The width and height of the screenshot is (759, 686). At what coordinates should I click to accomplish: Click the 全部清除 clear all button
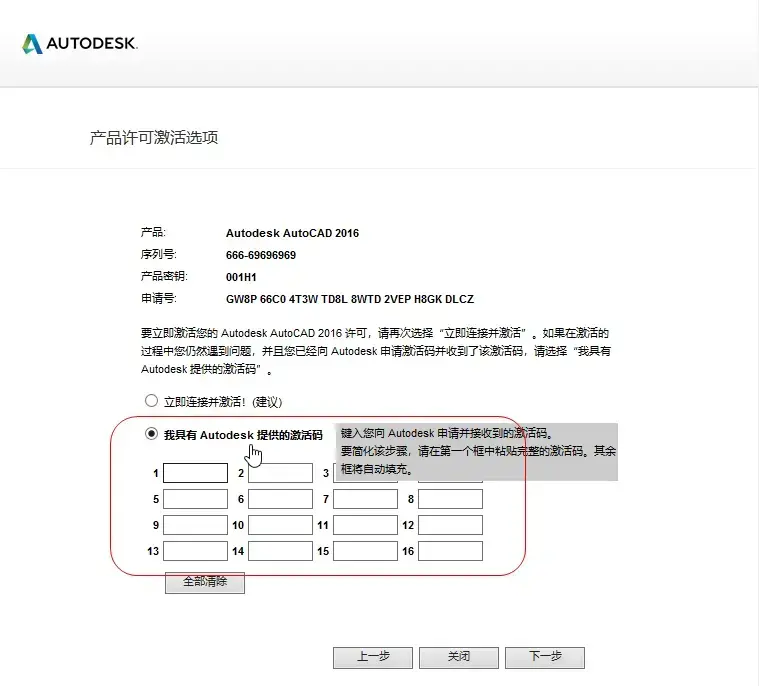205,582
